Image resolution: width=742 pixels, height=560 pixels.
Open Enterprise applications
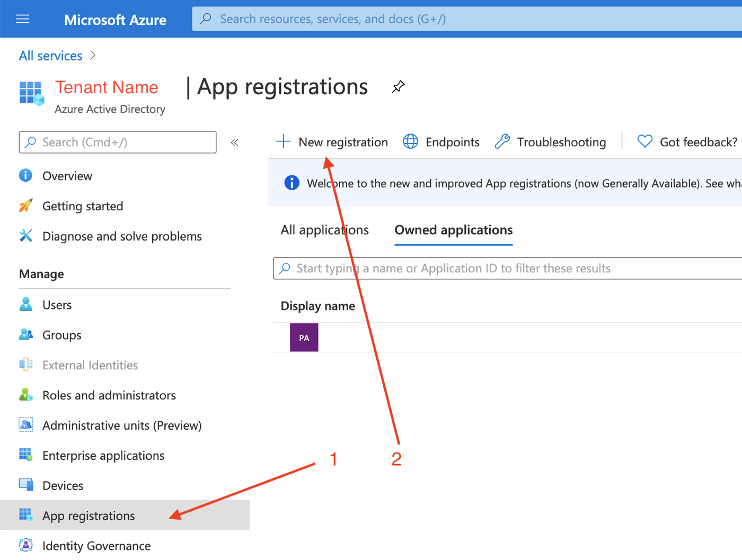click(103, 456)
